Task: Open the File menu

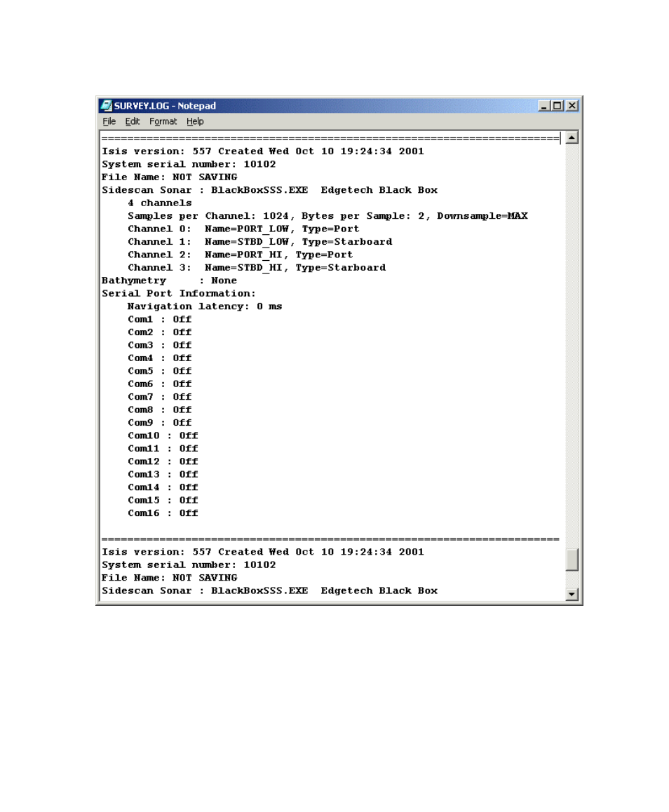Action: [x=109, y=121]
